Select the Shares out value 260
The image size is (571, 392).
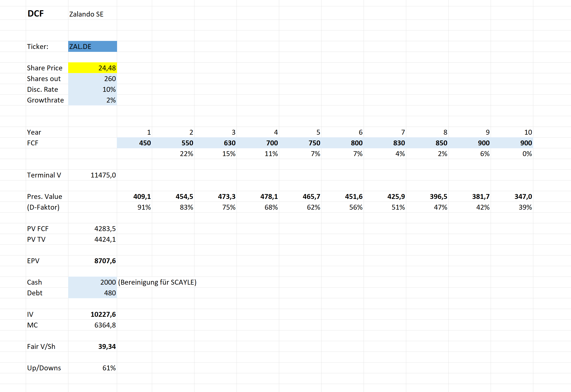pyautogui.click(x=92, y=79)
